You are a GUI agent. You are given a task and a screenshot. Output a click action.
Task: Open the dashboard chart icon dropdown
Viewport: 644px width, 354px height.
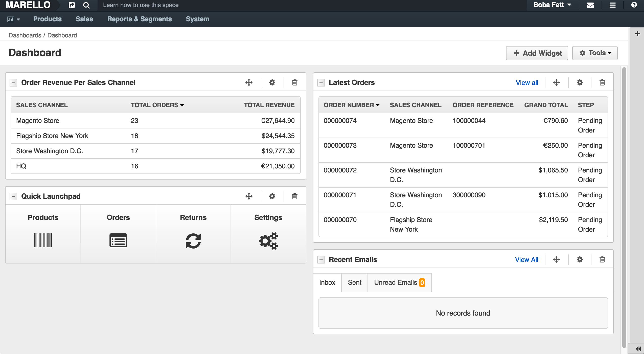click(x=13, y=19)
